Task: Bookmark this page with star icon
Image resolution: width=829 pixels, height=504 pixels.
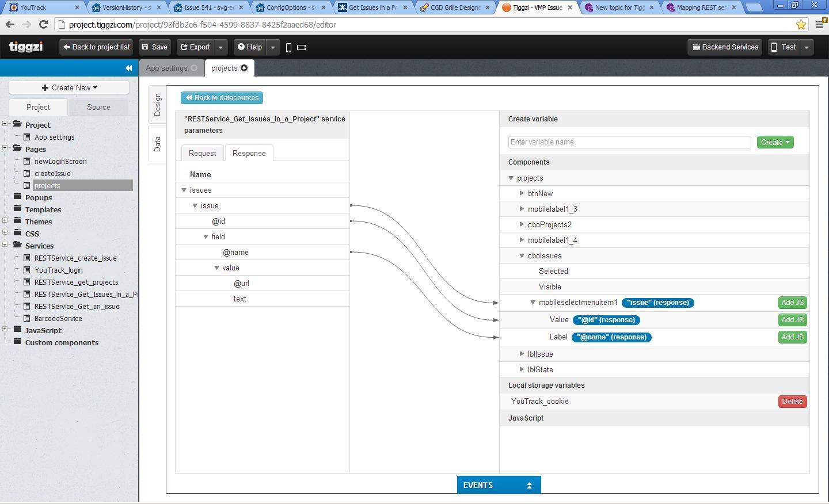Action: click(801, 25)
